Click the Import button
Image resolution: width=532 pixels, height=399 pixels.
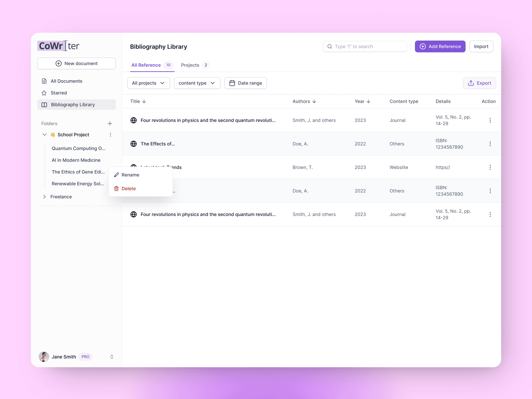click(481, 46)
